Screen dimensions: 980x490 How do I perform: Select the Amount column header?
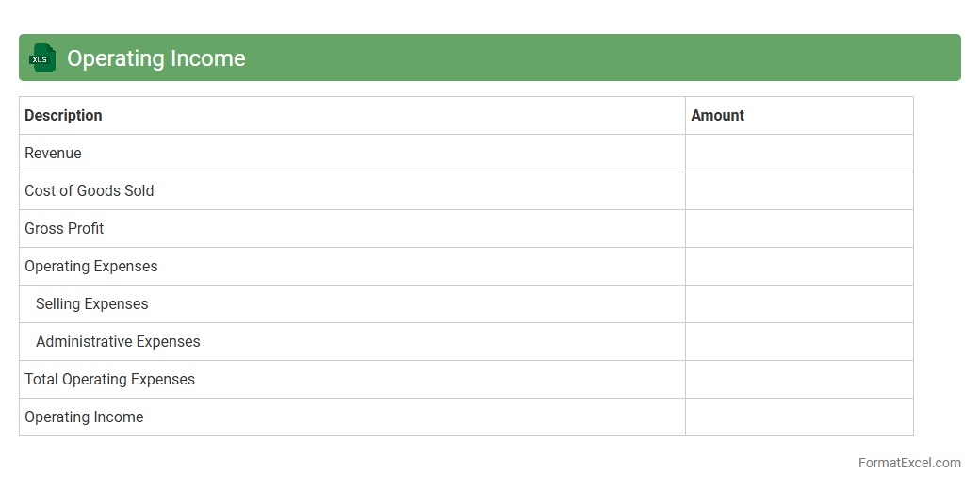[717, 116]
